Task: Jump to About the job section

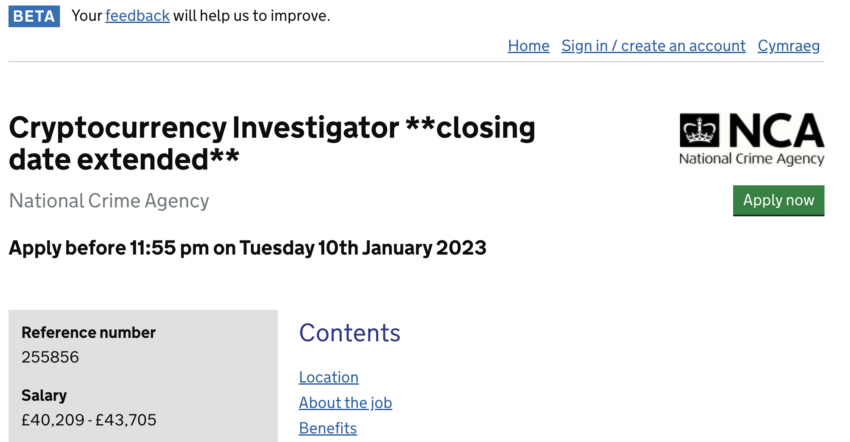Action: pyautogui.click(x=345, y=403)
